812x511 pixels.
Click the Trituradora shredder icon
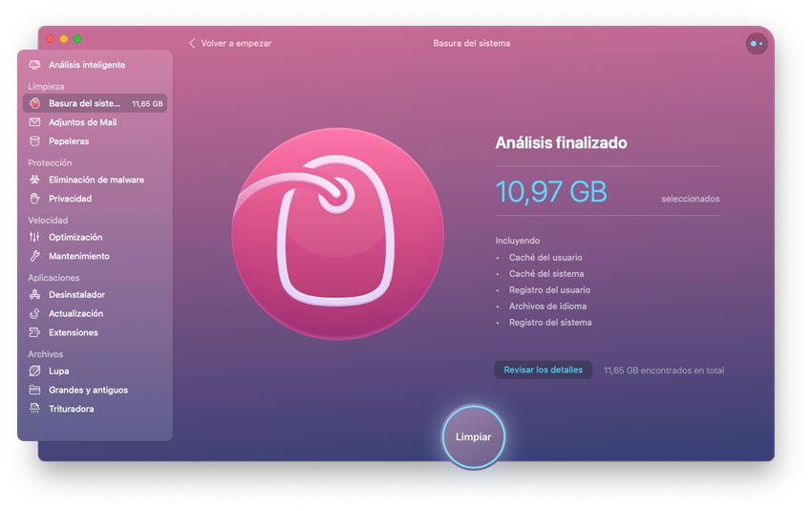tap(35, 409)
